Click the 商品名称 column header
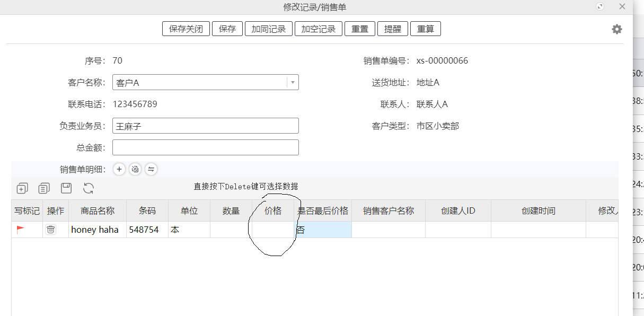Viewport: 644px width, 316px height. pyautogui.click(x=98, y=210)
